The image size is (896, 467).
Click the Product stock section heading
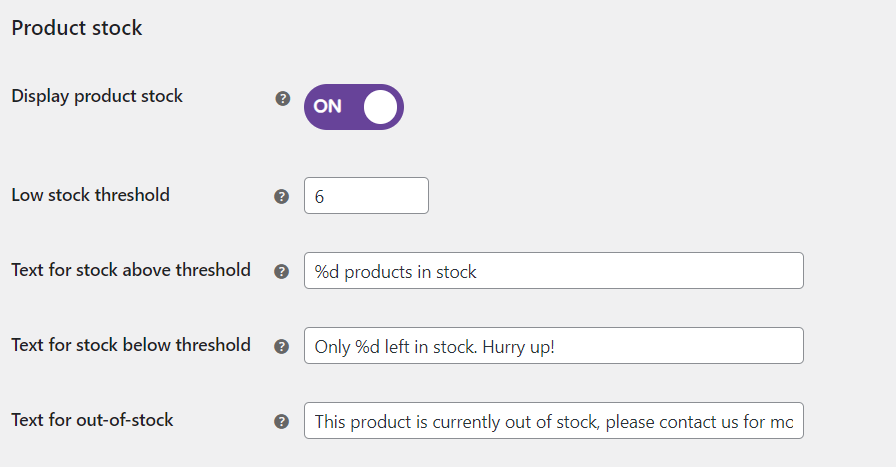coord(77,28)
